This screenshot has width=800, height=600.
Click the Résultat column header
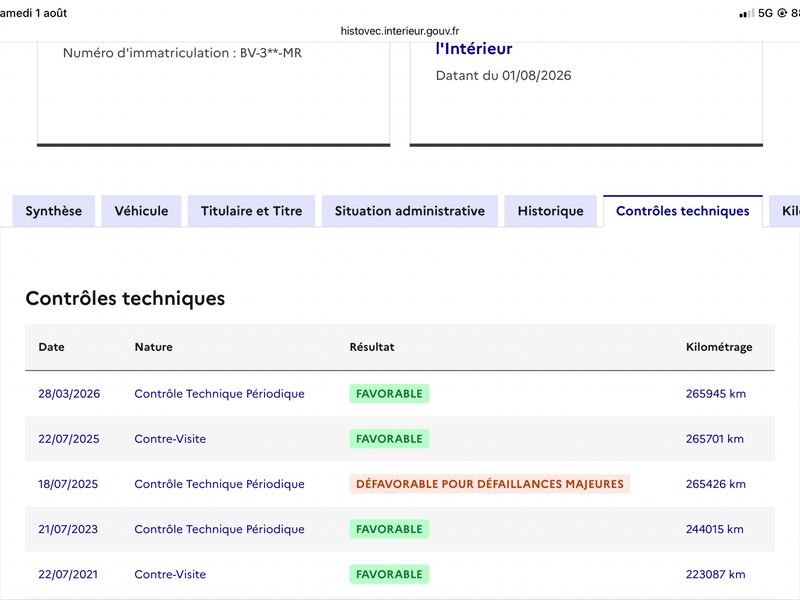[x=372, y=347]
